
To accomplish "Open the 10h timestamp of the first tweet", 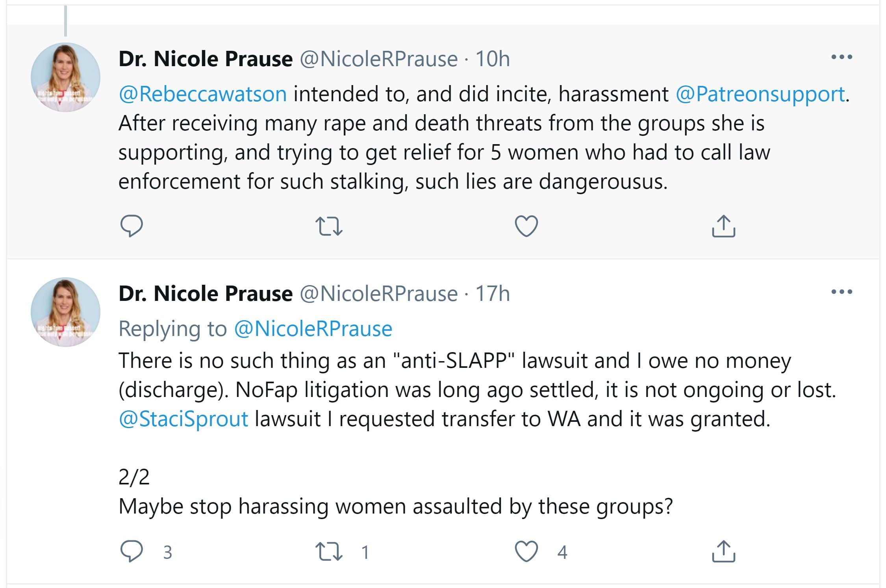I will tap(492, 59).
